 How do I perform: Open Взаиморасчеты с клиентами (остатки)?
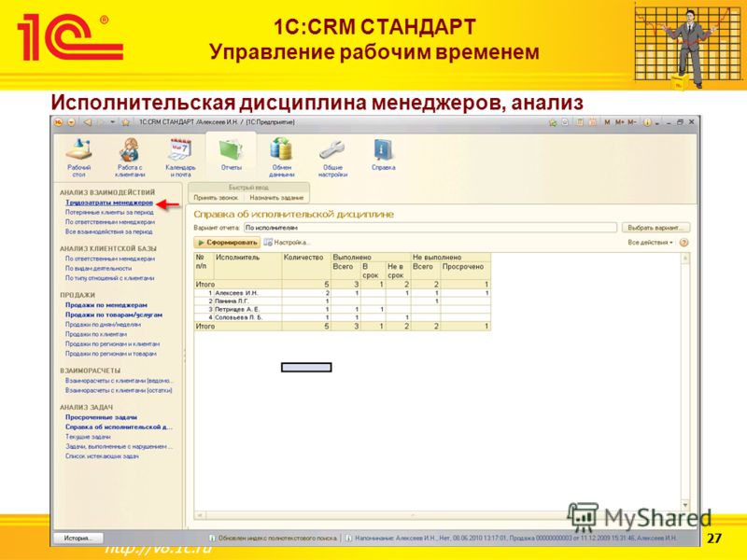119,390
